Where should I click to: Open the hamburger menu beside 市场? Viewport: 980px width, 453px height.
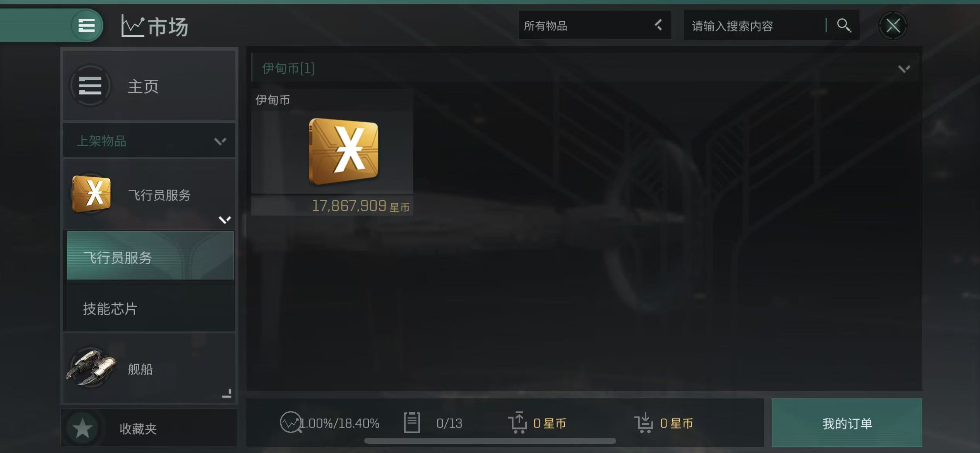(87, 26)
